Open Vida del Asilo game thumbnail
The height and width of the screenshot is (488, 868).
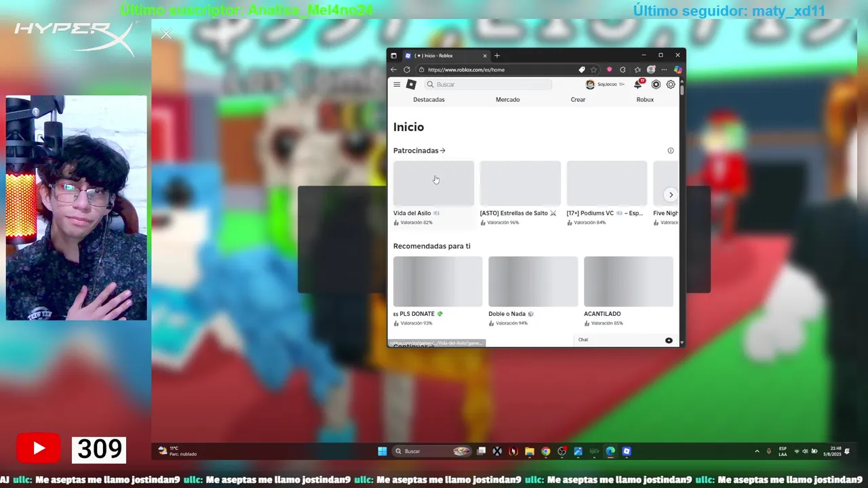pos(434,183)
